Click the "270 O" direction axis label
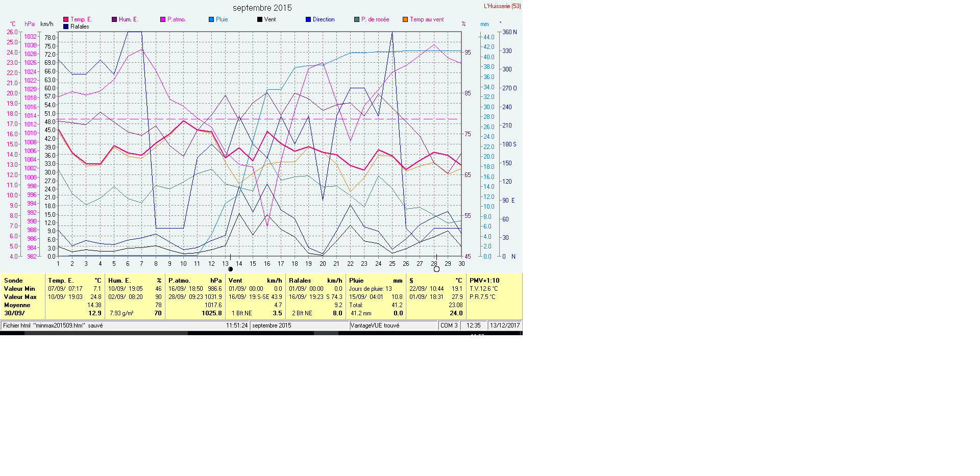This screenshot has width=980, height=476. 509,88
